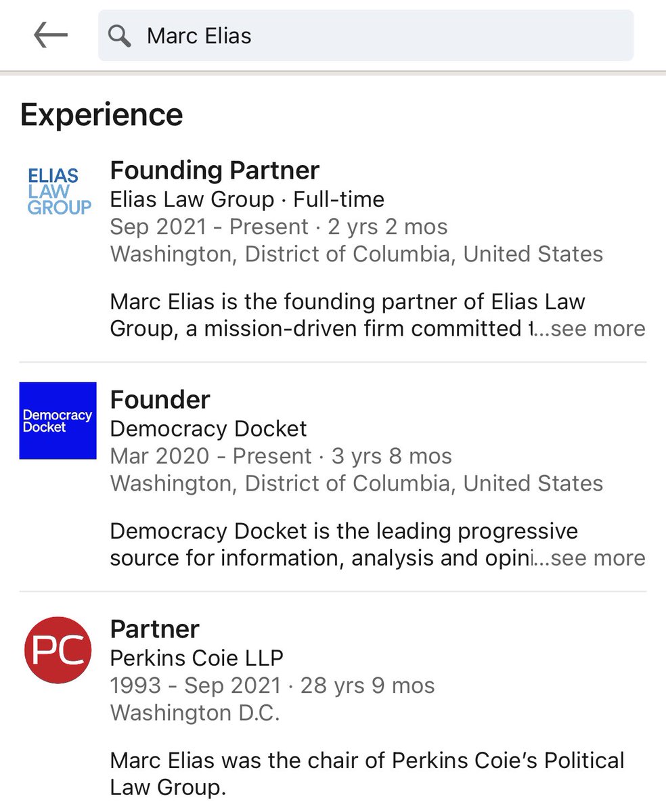666x812 pixels.
Task: Click the Experience section heading
Action: tap(102, 115)
